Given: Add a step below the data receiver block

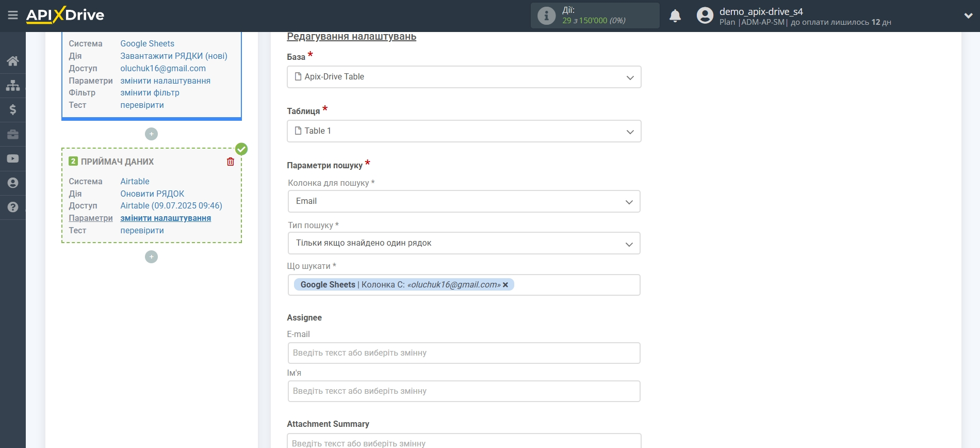Looking at the screenshot, I should (151, 257).
